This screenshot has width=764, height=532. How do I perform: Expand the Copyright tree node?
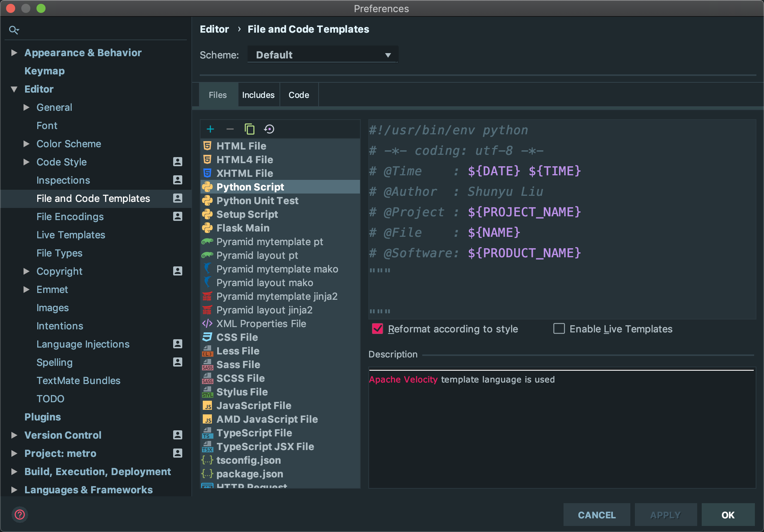[26, 271]
